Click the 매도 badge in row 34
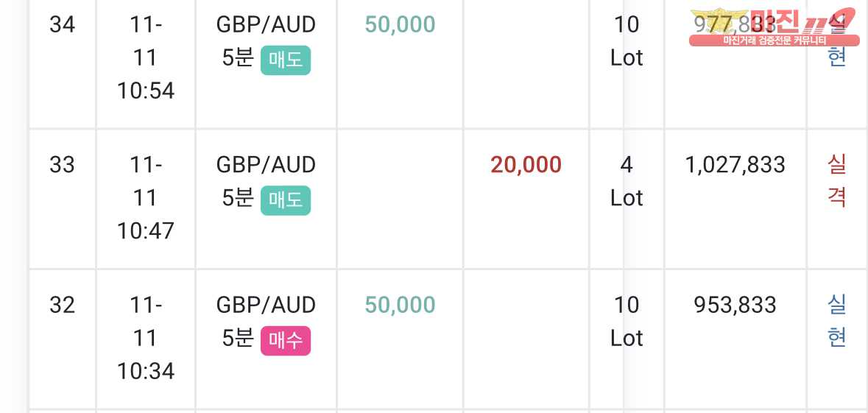Screen dimensions: 868x413 point(286,60)
